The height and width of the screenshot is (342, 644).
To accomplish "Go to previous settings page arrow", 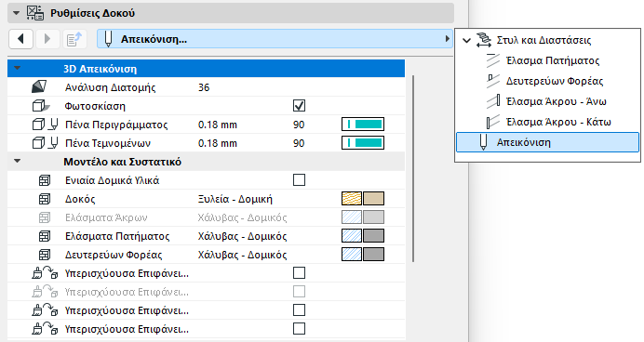I will pos(20,39).
